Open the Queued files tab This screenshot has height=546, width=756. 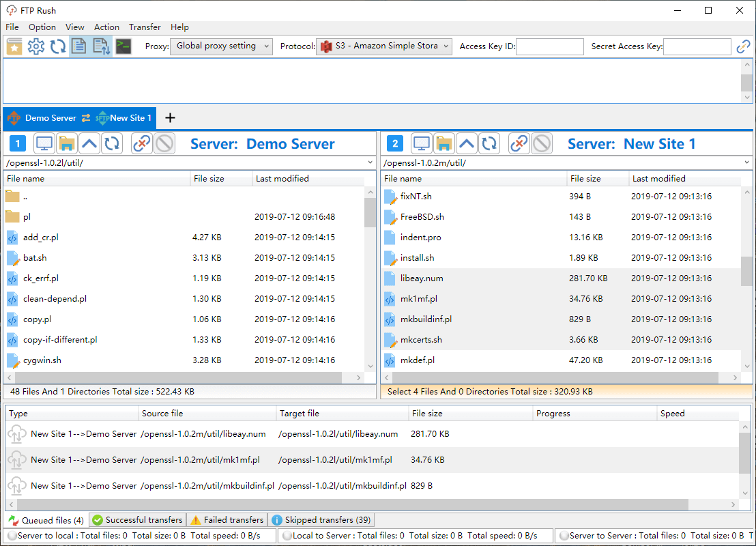[x=46, y=519]
